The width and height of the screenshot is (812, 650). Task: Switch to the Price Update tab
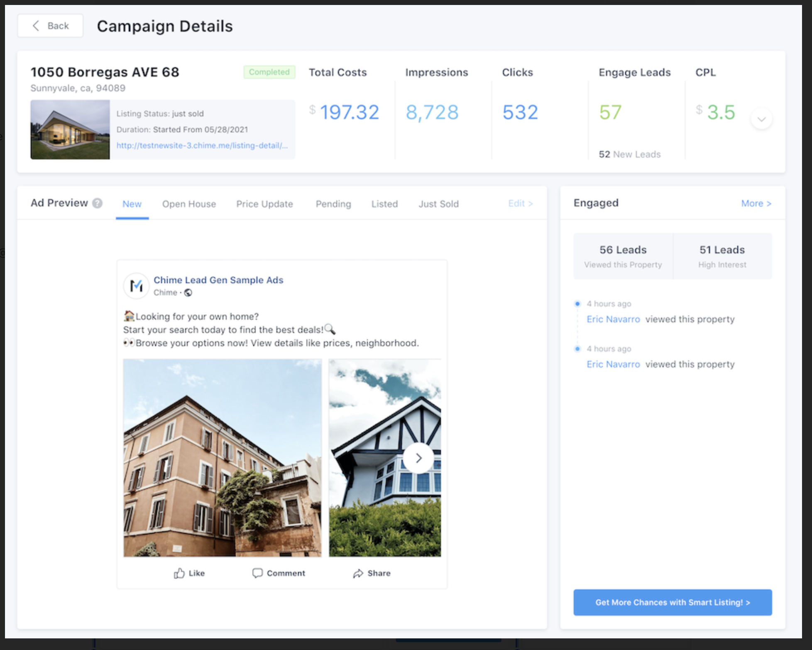264,204
